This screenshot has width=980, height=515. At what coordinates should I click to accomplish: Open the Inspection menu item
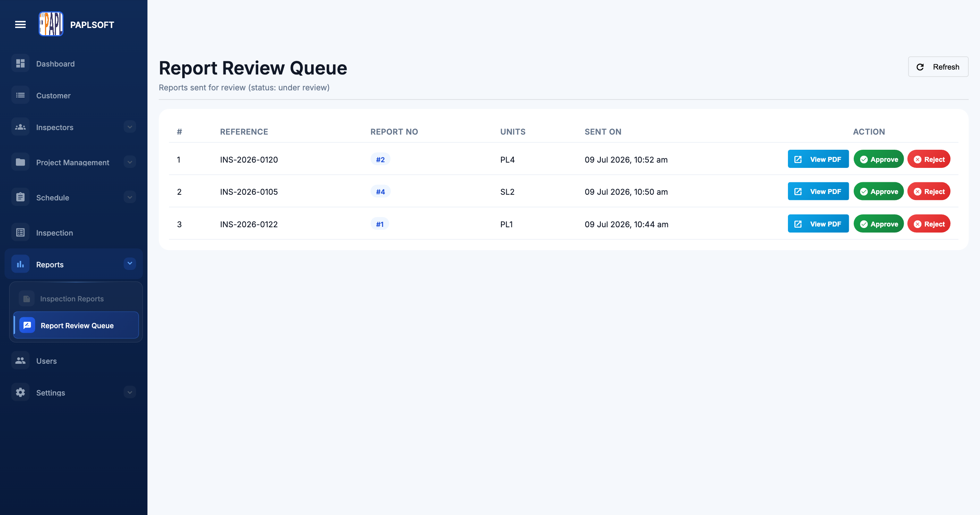point(74,233)
